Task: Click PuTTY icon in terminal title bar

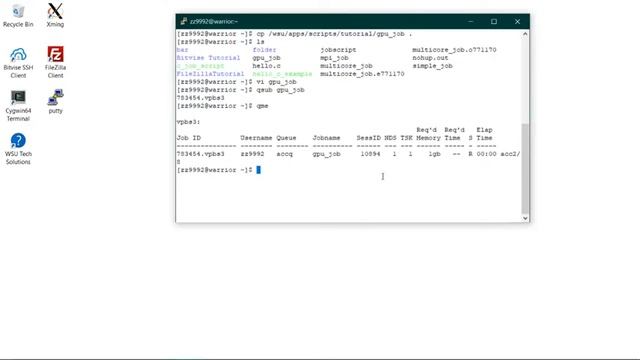Action: point(184,21)
